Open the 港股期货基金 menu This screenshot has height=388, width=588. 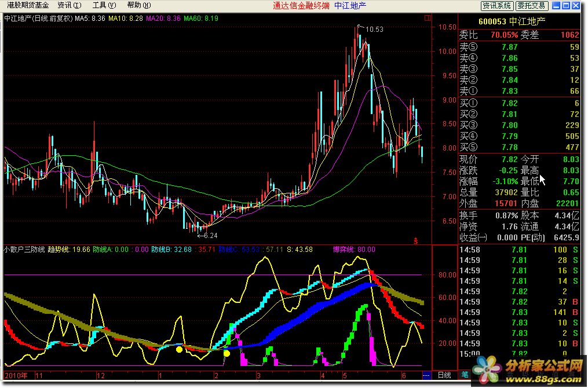(x=28, y=5)
